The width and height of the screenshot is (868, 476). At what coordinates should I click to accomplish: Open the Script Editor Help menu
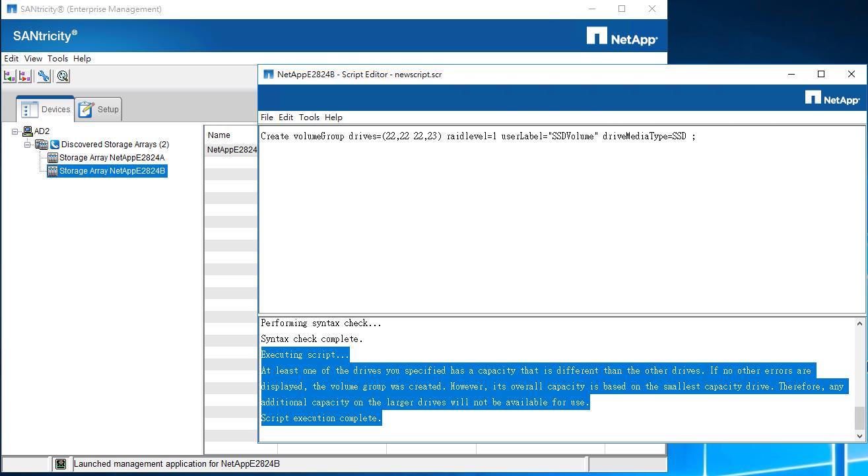(333, 118)
